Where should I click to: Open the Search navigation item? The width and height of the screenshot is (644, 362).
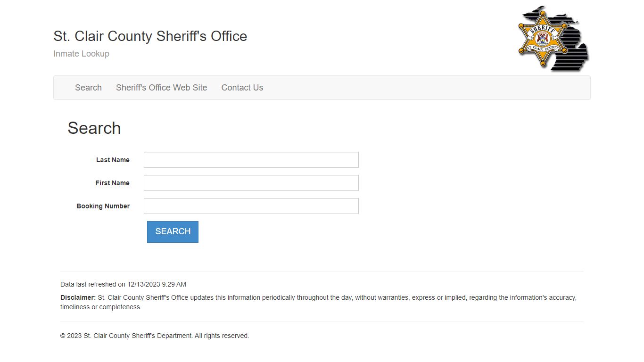[x=88, y=88]
